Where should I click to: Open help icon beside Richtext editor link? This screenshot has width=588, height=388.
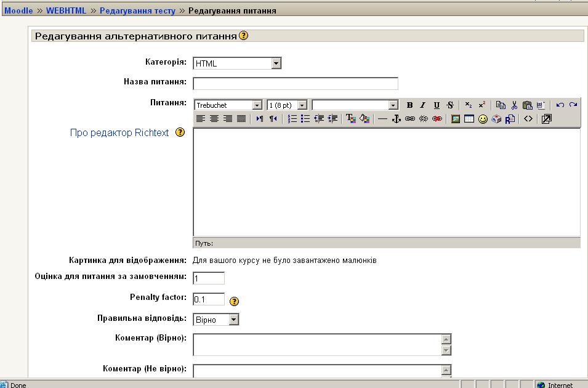180,132
